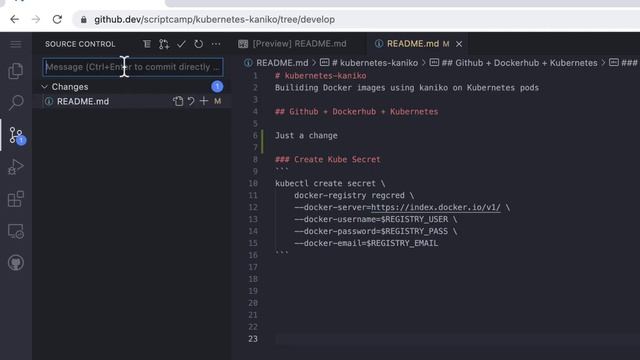Open the Remote Explorer view

pos(16,231)
